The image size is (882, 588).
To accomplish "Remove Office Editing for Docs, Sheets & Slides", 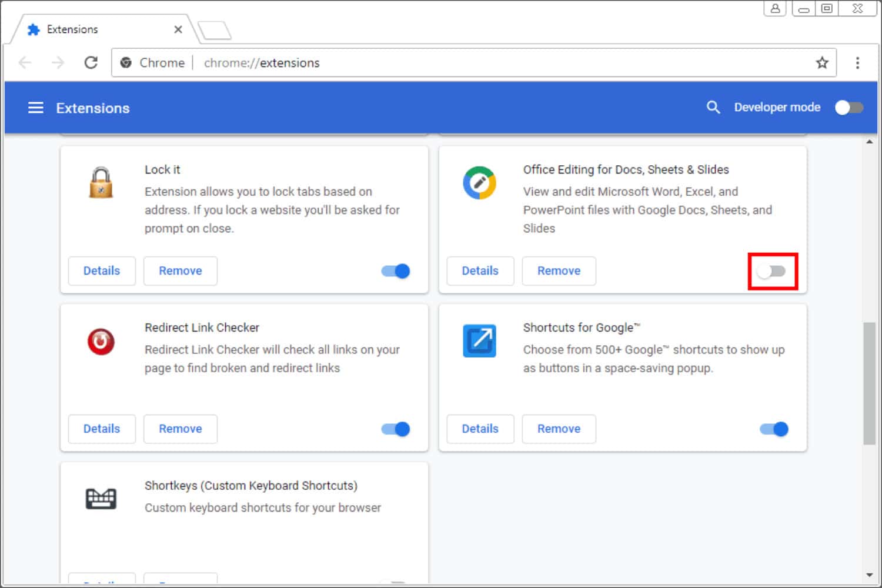I will point(559,271).
